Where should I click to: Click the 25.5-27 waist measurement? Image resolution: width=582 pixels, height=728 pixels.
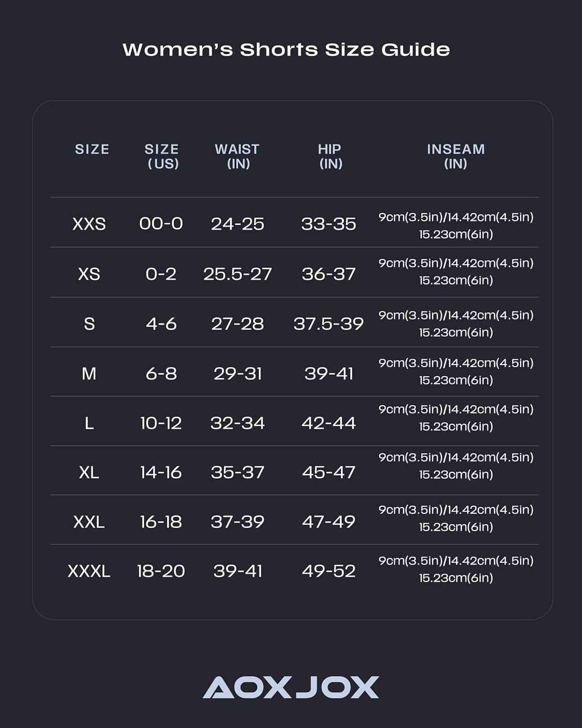(237, 274)
